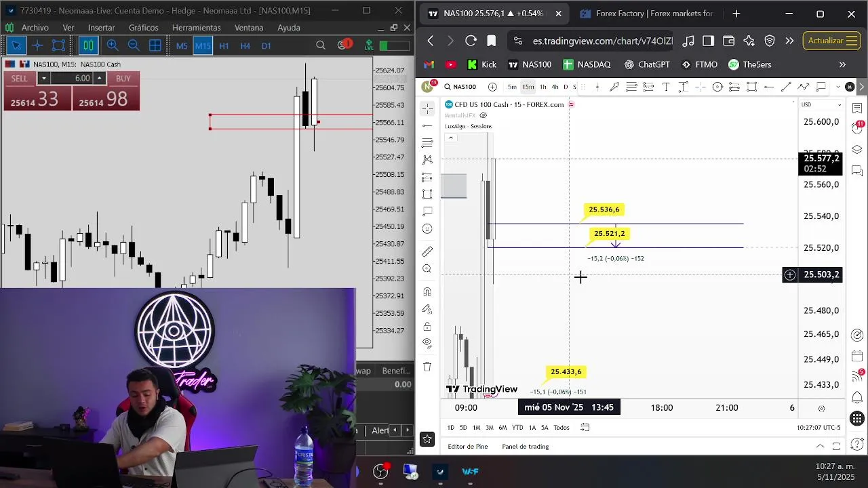Switch MetaTrader chart to H1 timeframe

[x=224, y=45]
